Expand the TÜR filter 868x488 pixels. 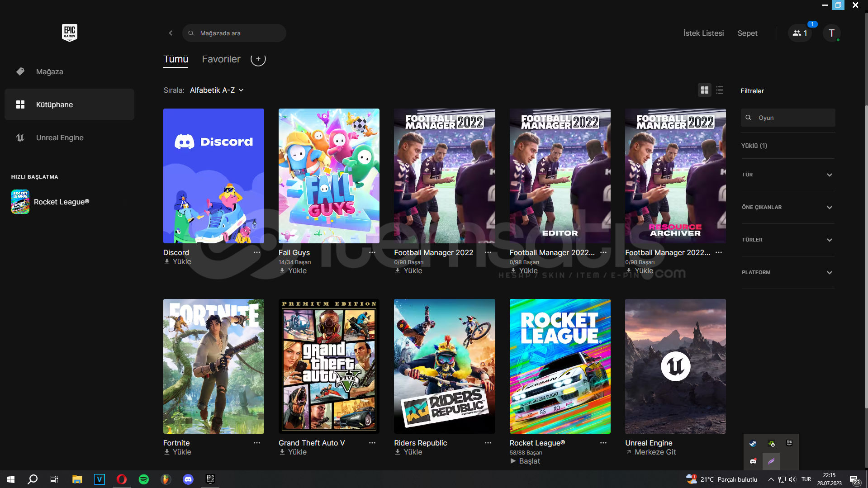787,175
